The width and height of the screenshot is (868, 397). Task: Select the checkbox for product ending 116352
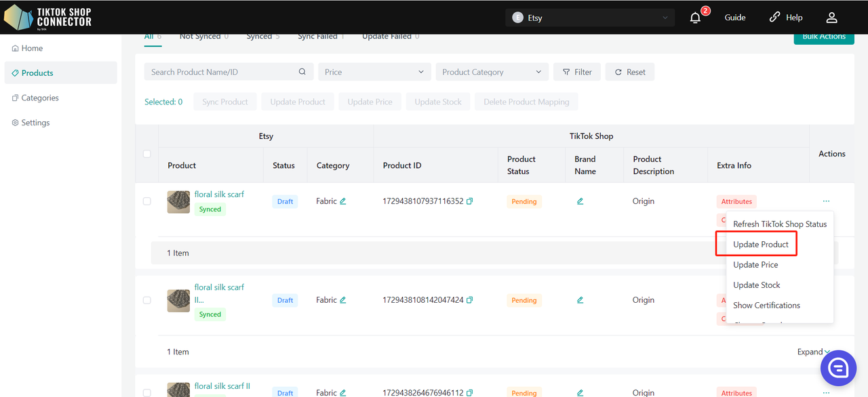coord(146,201)
